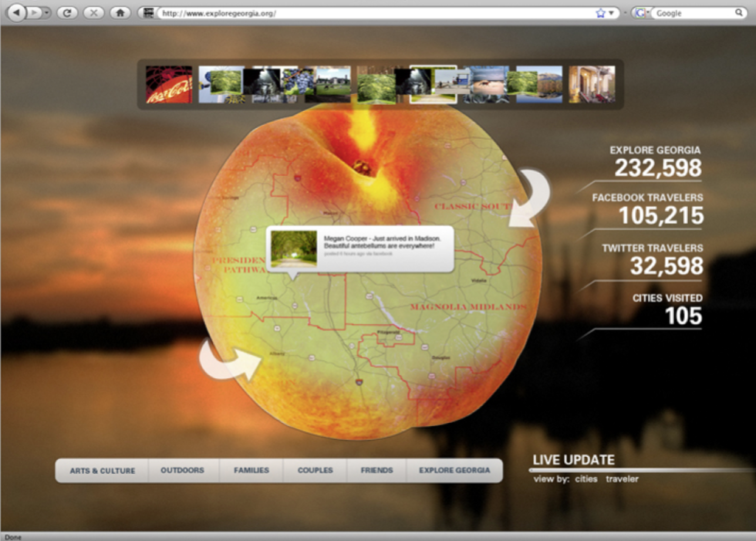Open the Arts & Culture tab
Image resolution: width=756 pixels, height=541 pixels.
click(x=102, y=471)
